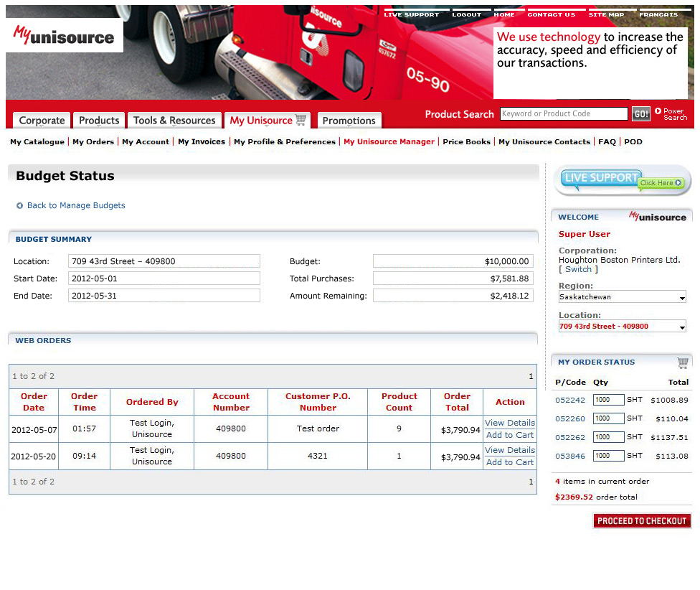
Task: Select the Tools & Resources tab
Action: 174,121
